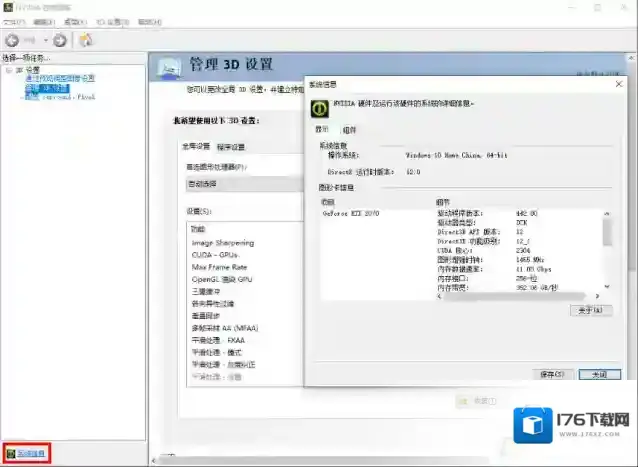
Task: Open the 文件 (File) menu
Action: (x=13, y=22)
